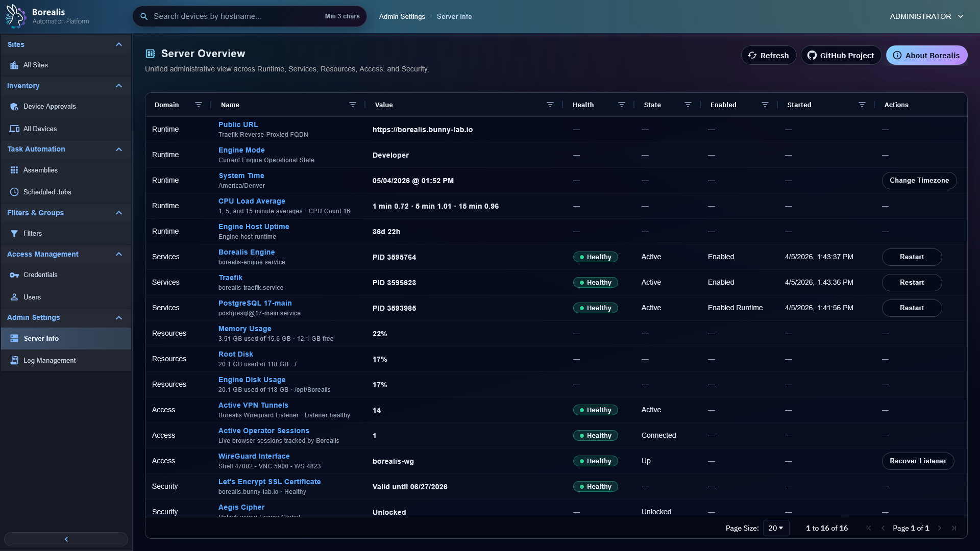Click the Server Info breadcrumb

[454, 16]
